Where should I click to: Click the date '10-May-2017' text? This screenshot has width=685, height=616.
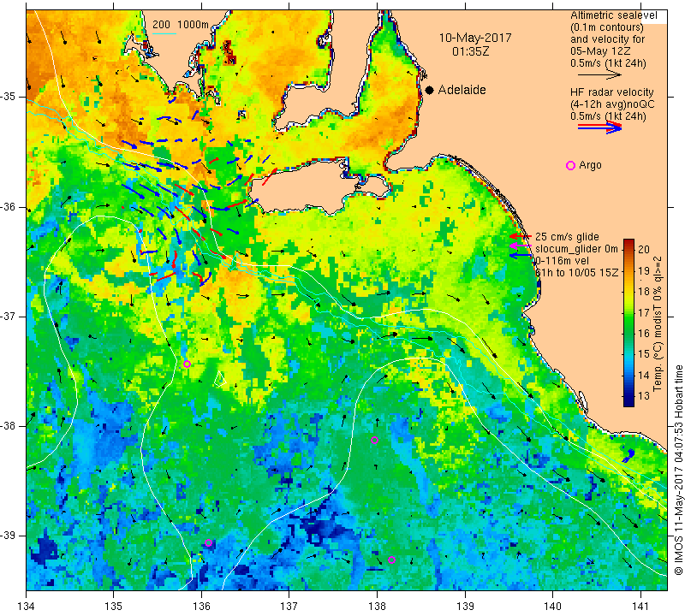pyautogui.click(x=475, y=38)
